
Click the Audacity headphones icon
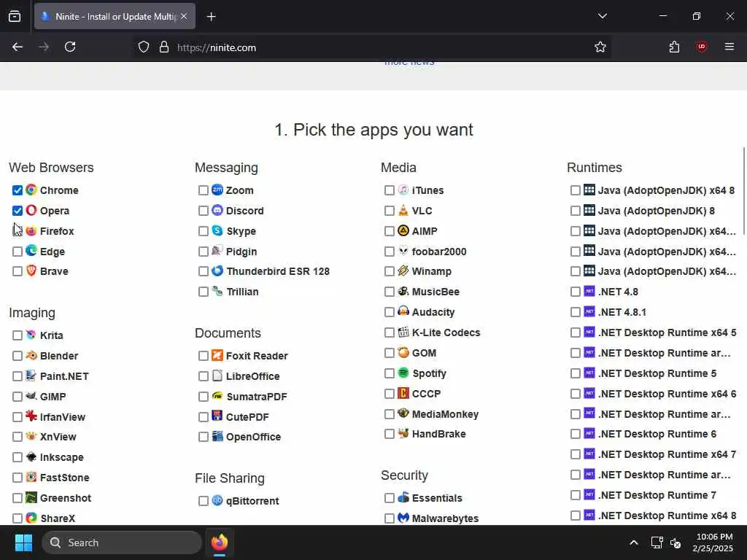tap(403, 311)
